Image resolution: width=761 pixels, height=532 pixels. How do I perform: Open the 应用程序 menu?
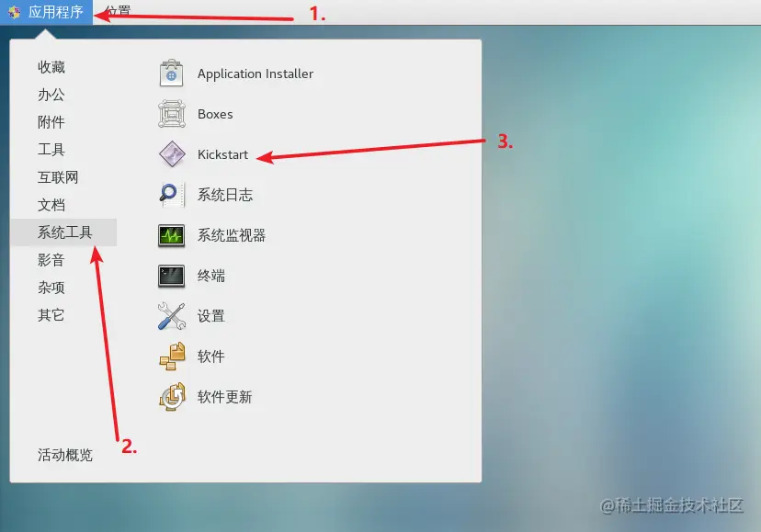[46, 12]
